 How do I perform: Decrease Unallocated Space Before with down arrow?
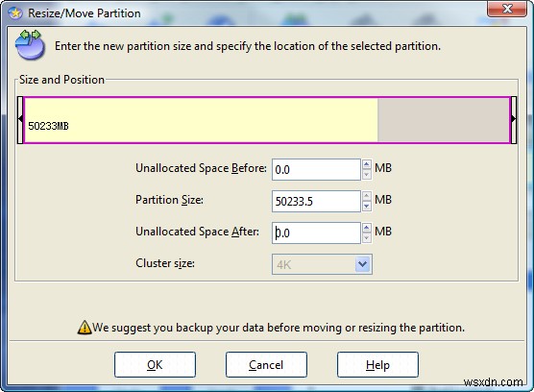367,174
